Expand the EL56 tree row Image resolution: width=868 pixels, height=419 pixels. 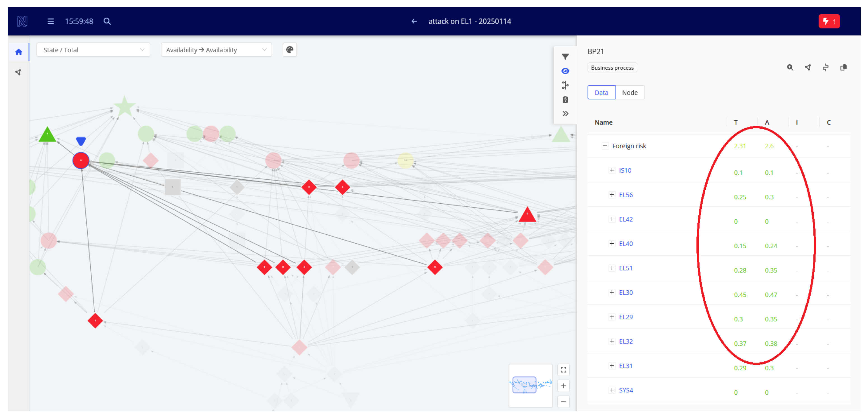click(612, 195)
